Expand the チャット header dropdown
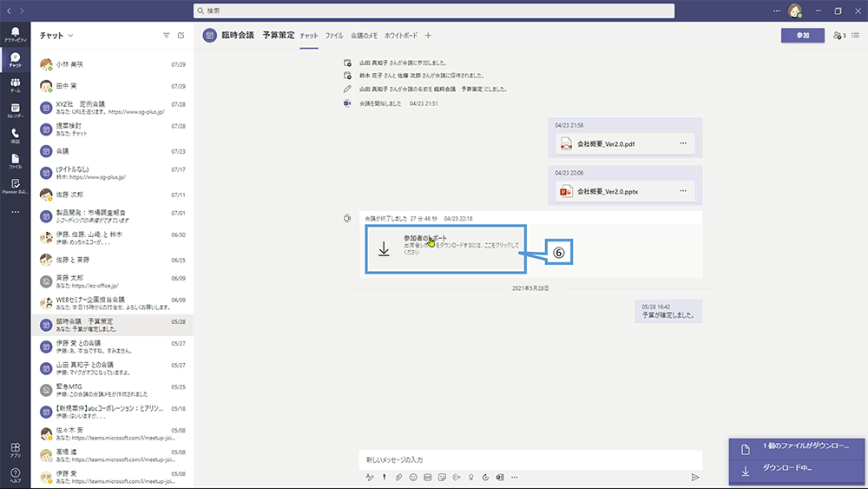This screenshot has height=489, width=868. [x=71, y=36]
